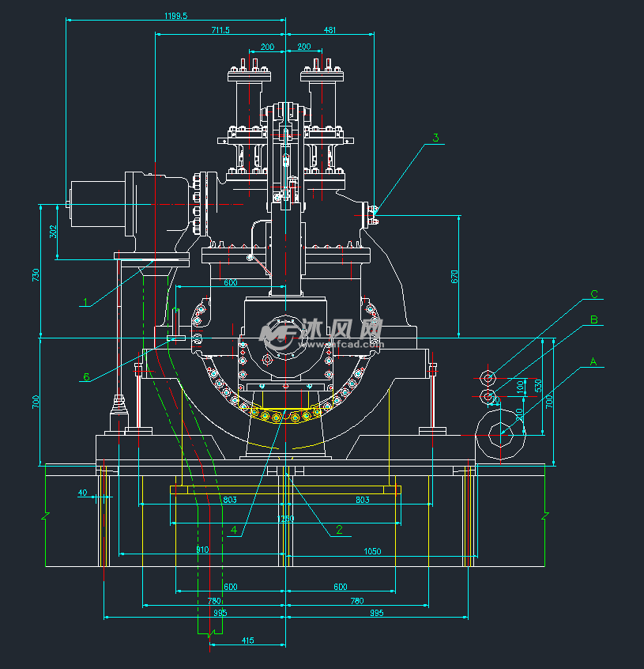Viewport: 644px width, 669px height.
Task: Click the 1199.5 overall width dimension
Action: point(175,16)
